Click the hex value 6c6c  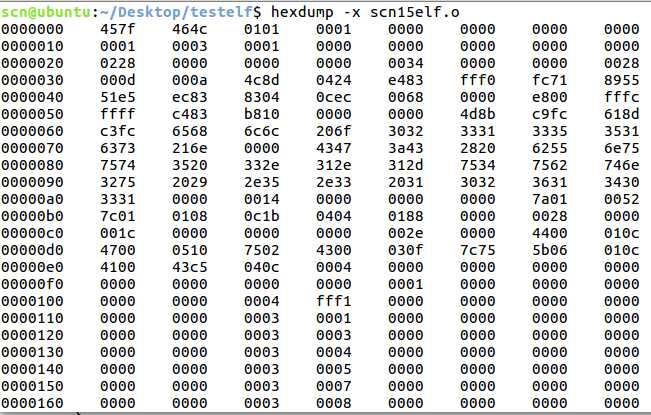(x=262, y=131)
